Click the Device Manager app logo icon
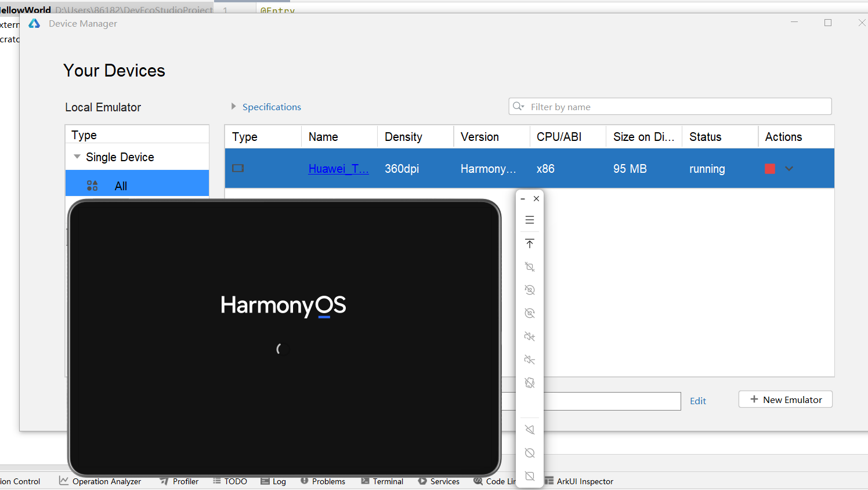Screen dimensions: 868x490 [x=34, y=23]
